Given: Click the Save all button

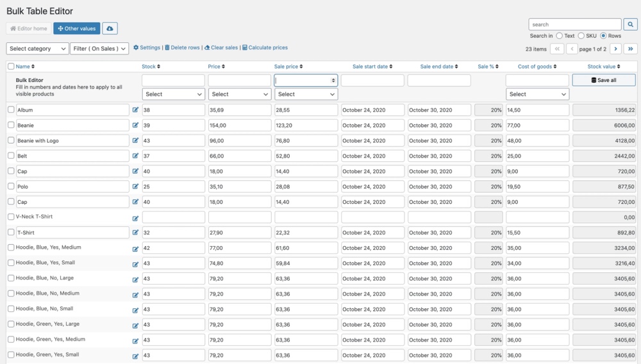Looking at the screenshot, I should [604, 80].
